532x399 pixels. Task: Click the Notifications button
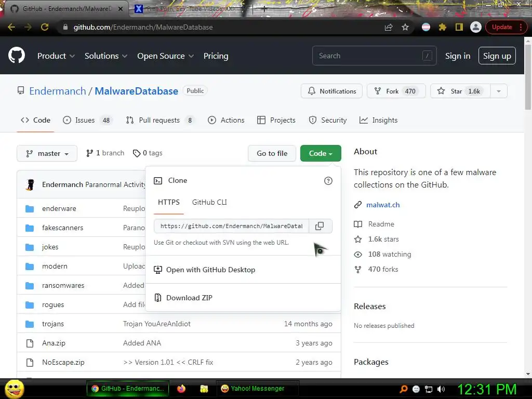[331, 91]
